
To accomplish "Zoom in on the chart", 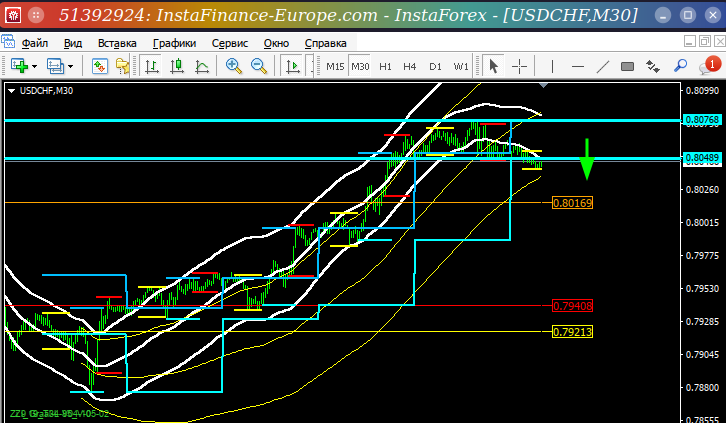I will [x=234, y=66].
